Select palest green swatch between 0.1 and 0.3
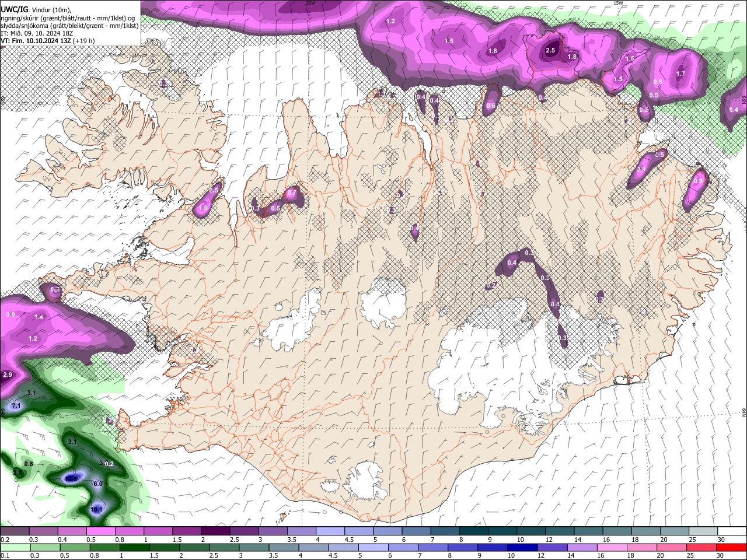 coord(15,547)
